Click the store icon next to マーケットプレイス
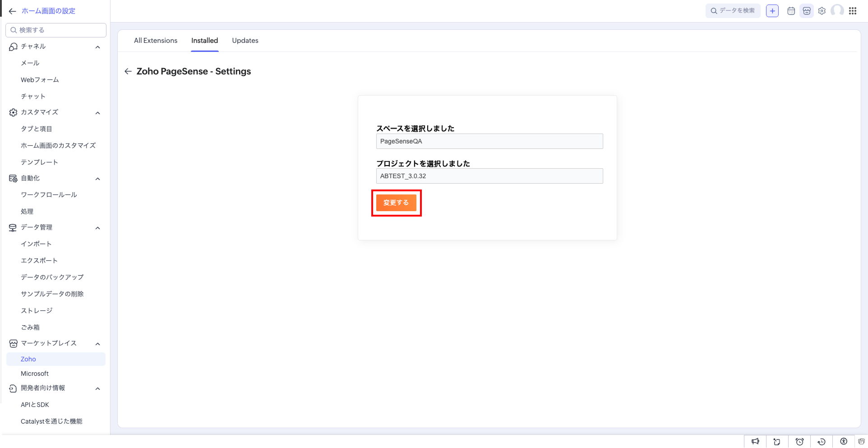Viewport: 868px width, 448px height. point(13,343)
